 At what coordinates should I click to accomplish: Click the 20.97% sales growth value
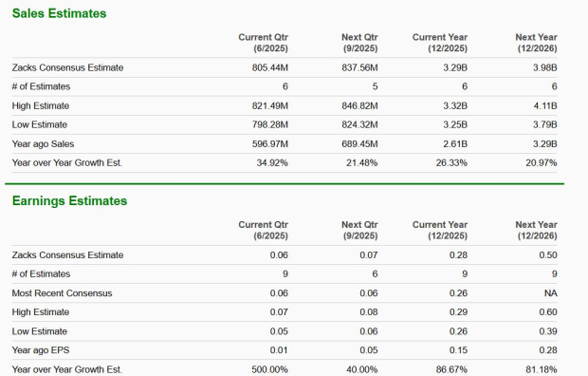[x=542, y=163]
